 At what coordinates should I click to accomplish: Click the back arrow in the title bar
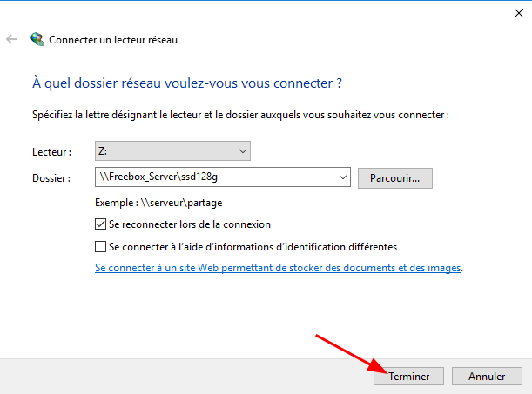(x=11, y=40)
